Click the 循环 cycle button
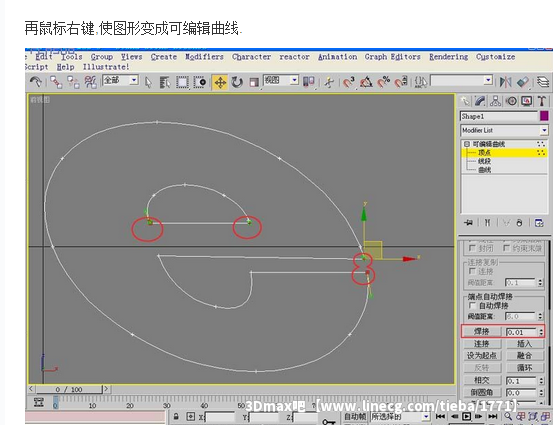This screenshot has width=557, height=425. (524, 367)
